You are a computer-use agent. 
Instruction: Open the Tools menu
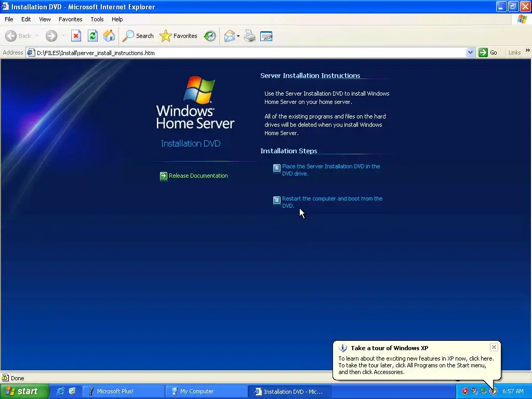pos(97,19)
